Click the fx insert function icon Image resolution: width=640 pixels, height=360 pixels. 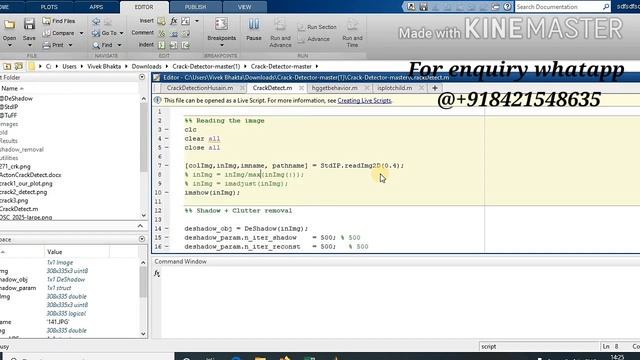point(173,21)
